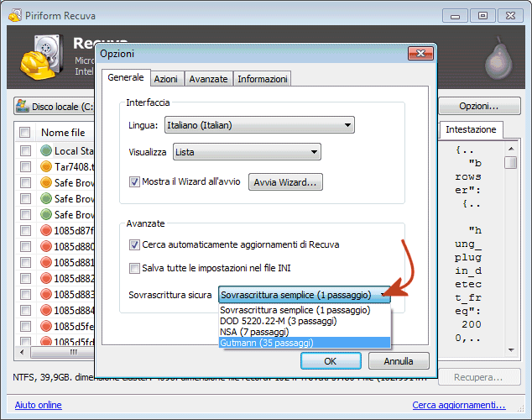Switch to the Avanzate tab
Viewport: 532px width, 420px height.
pyautogui.click(x=208, y=79)
